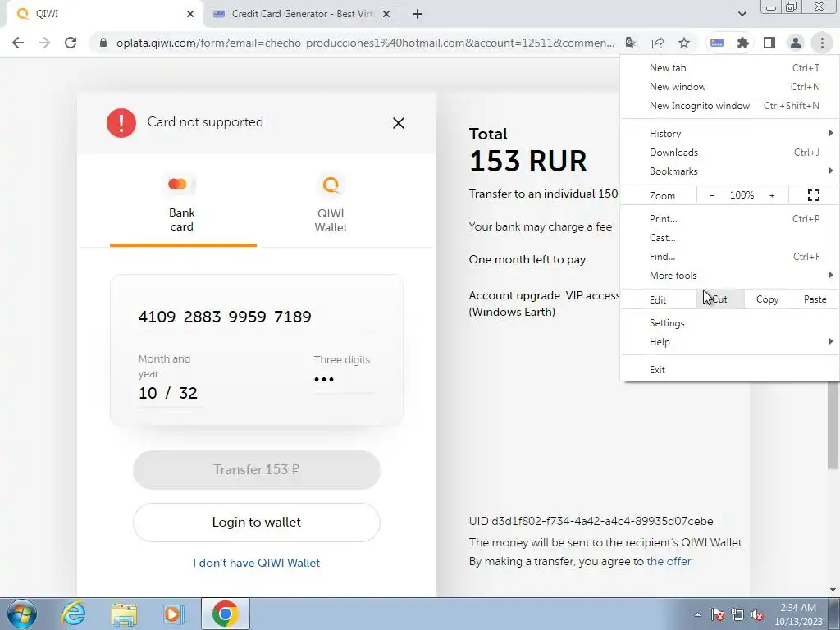840x630 pixels.
Task: Open the Windows Start button
Action: [x=21, y=614]
